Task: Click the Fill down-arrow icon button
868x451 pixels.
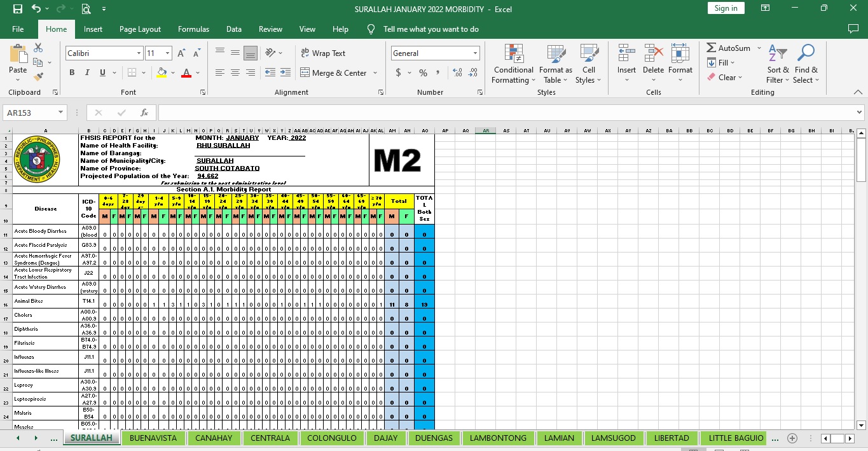Action: pyautogui.click(x=721, y=62)
